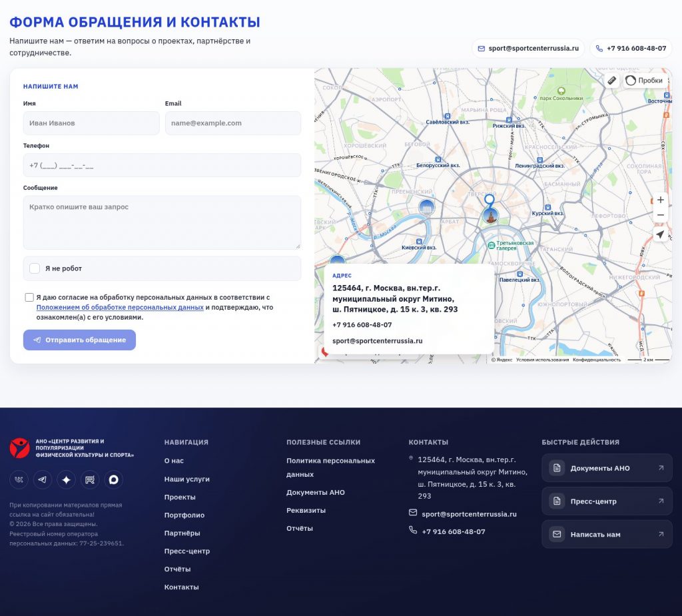Activate the map ruler measurement tool
682x616 pixels.
[x=611, y=80]
